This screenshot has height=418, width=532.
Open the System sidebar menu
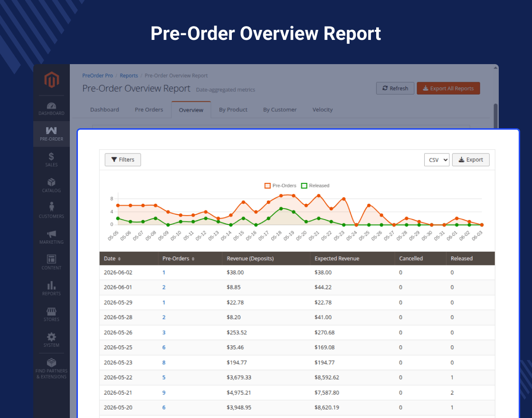[52, 340]
